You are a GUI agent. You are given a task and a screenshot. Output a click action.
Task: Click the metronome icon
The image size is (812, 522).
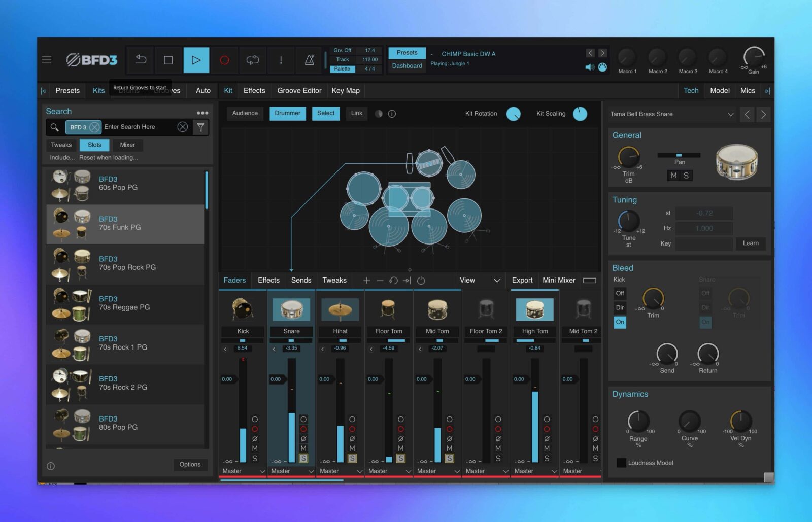[309, 60]
